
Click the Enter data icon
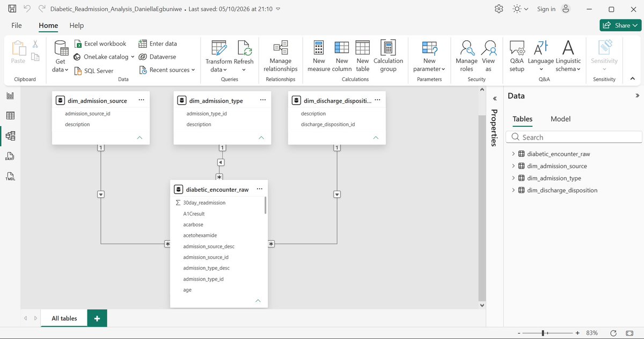point(143,44)
